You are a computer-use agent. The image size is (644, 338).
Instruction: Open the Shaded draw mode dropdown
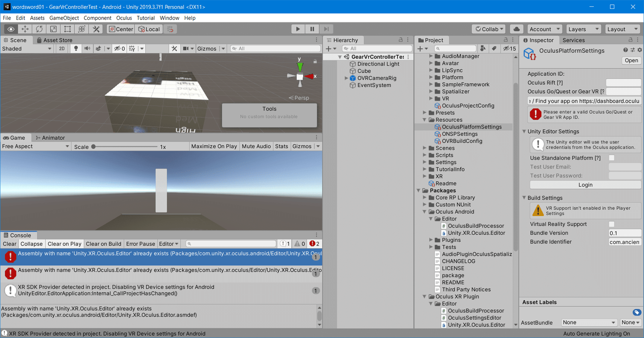[x=27, y=49]
